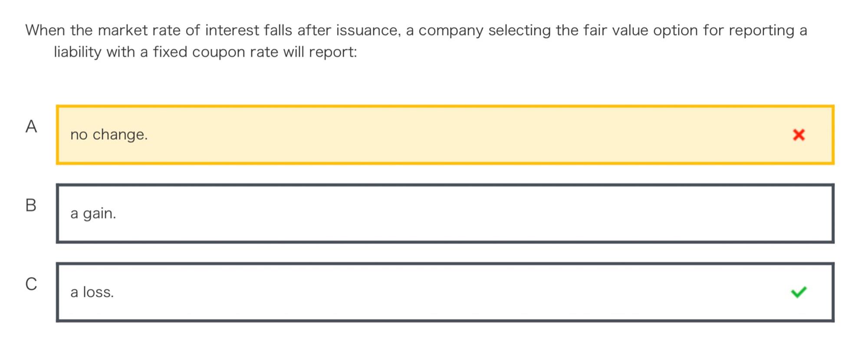Click the letter B option label

click(x=31, y=205)
